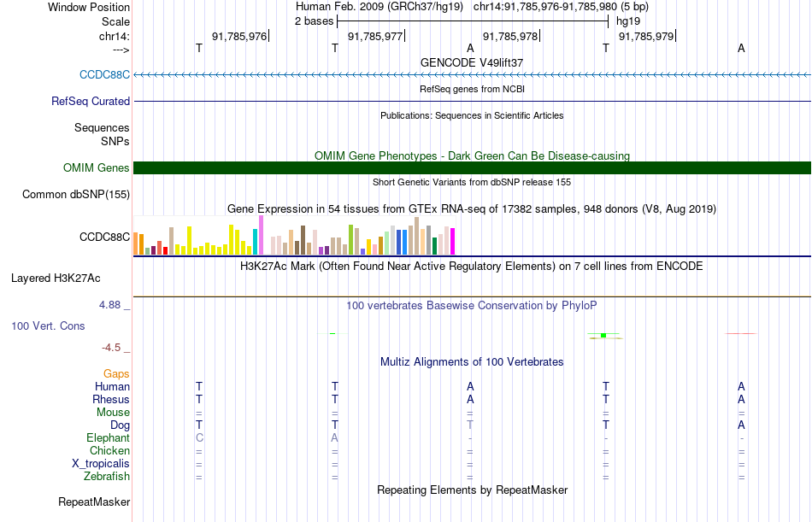Click the Elephant row C base

(199, 438)
